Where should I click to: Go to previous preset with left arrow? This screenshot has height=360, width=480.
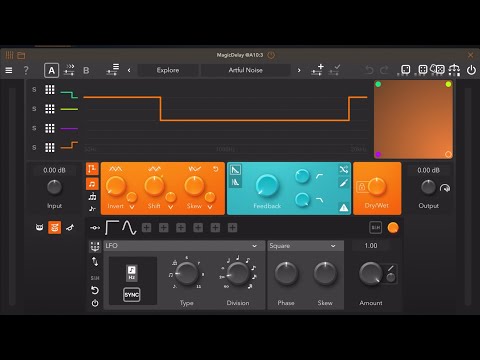pyautogui.click(x=129, y=70)
